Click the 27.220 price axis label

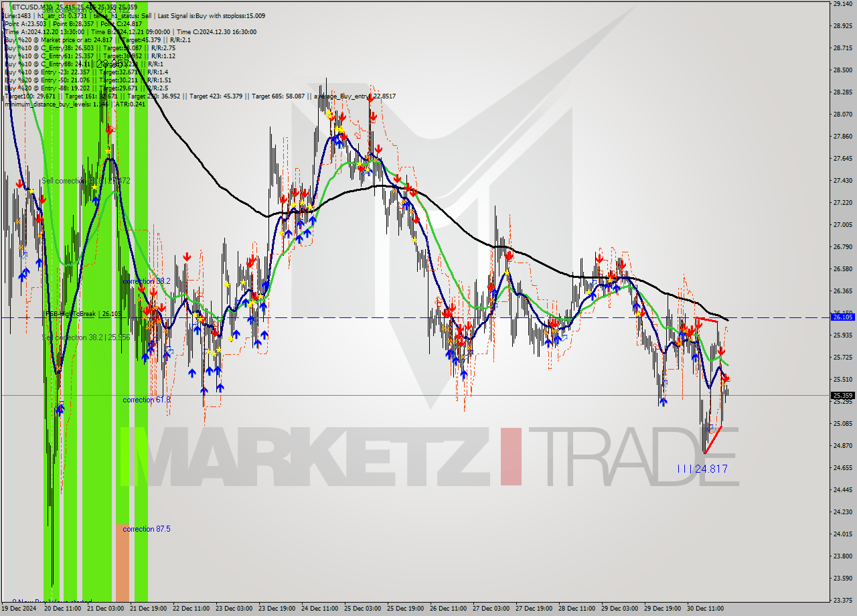[843, 202]
